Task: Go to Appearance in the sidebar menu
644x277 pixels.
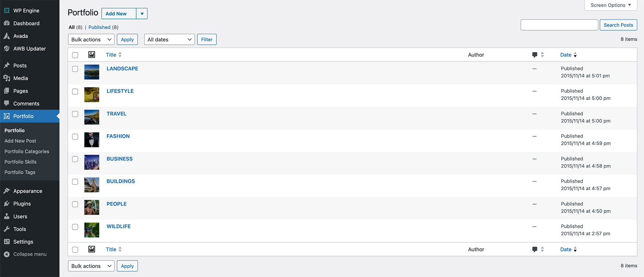Action: pyautogui.click(x=28, y=191)
